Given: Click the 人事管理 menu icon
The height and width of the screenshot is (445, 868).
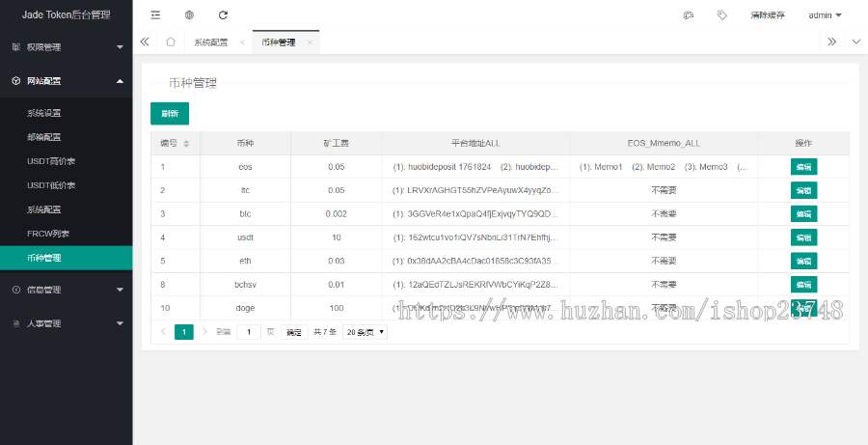Looking at the screenshot, I should [x=16, y=323].
